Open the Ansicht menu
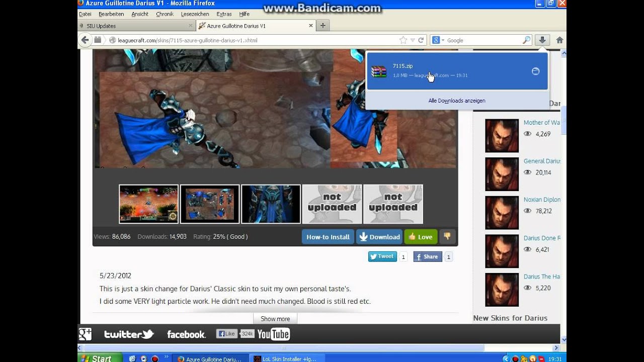Image resolution: width=644 pixels, height=362 pixels. (140, 14)
